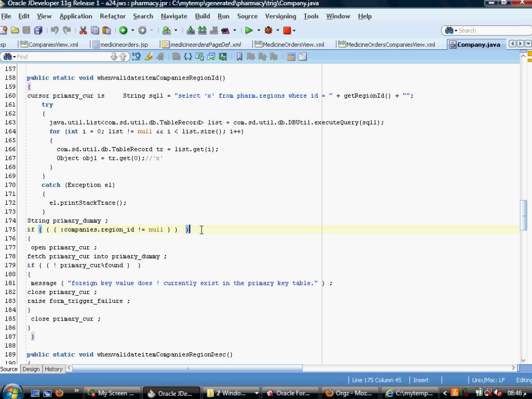Open the History tab at bottom
Viewport: 532px width, 399px height.
pos(54,369)
